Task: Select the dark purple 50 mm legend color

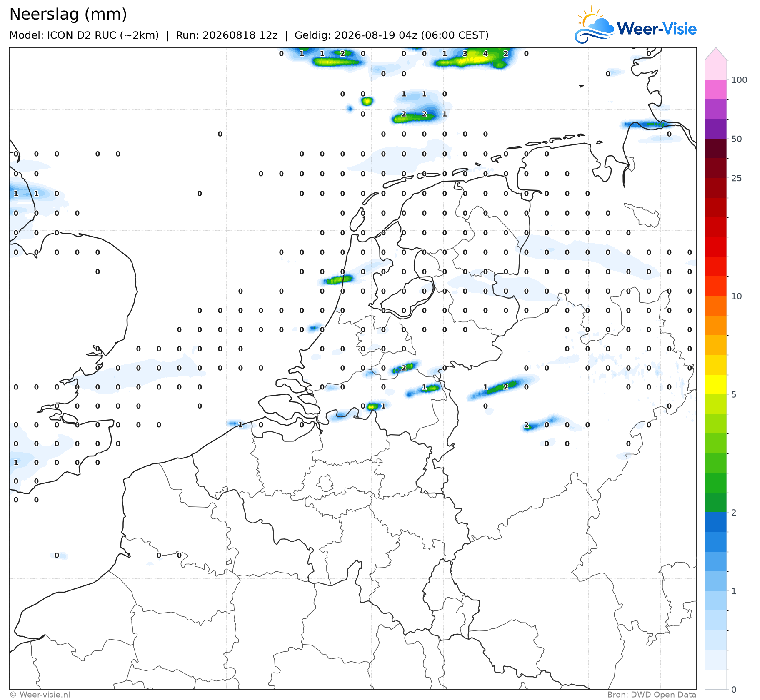Action: [x=716, y=129]
